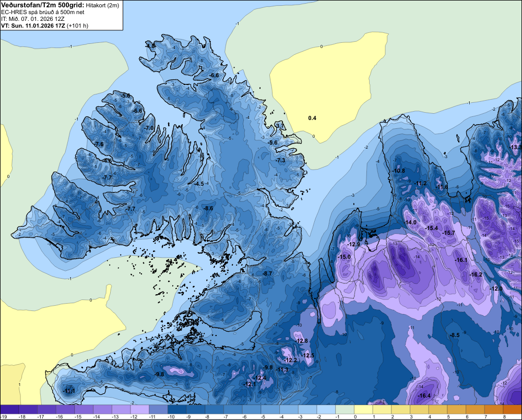Click the 0.4 temperature label at sea
The height and width of the screenshot is (420, 522).
(312, 118)
